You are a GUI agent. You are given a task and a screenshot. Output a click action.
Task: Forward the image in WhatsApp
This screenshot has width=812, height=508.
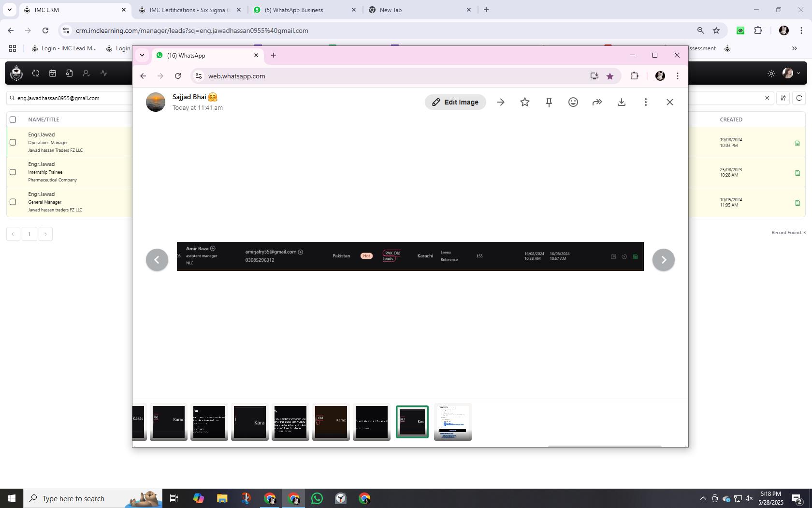point(597,102)
